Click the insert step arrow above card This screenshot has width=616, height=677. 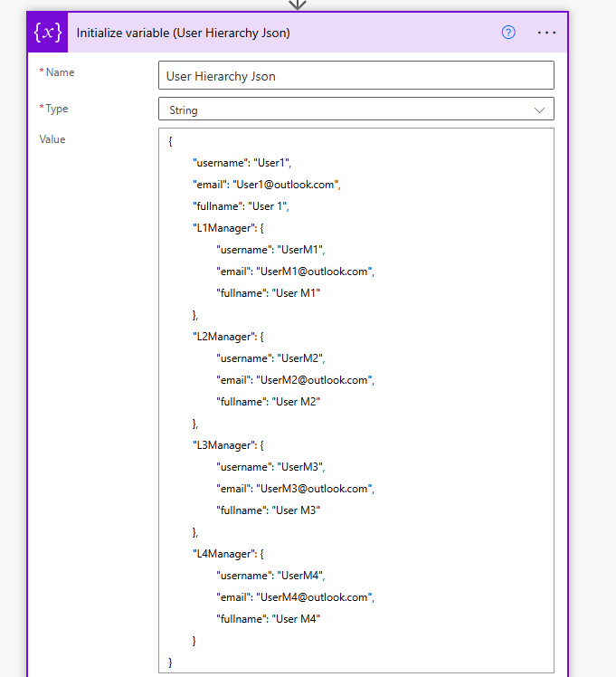point(297,5)
